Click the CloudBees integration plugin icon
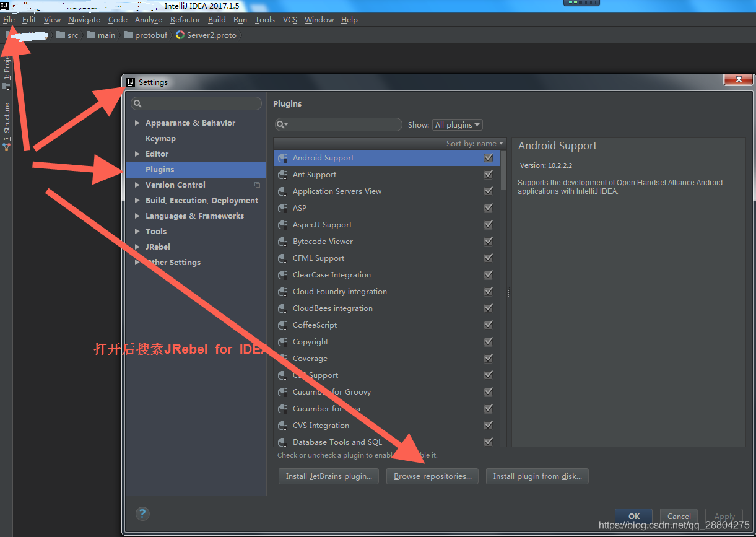The width and height of the screenshot is (756, 537). [x=282, y=308]
